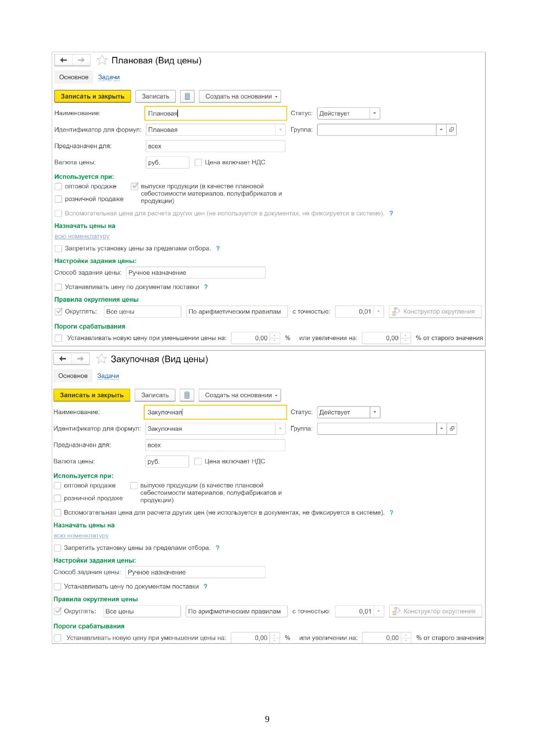Screen dimensions: 535x756
Task: Star the Плановая price type as favorite
Action: point(102,60)
